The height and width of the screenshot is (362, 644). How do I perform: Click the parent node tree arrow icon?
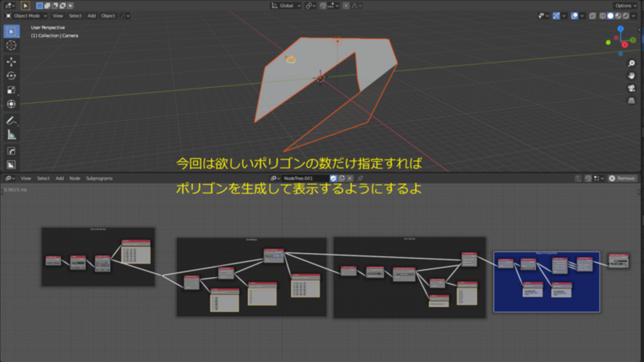pos(578,179)
